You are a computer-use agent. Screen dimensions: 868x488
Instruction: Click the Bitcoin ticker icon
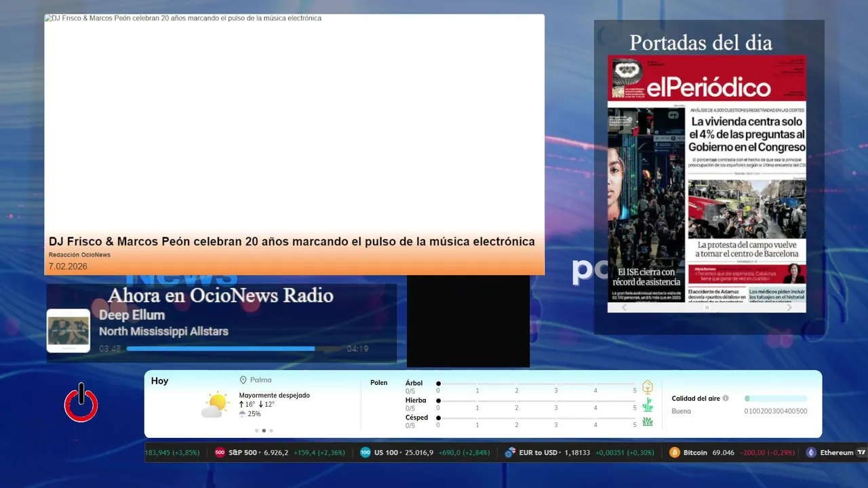[x=675, y=452]
